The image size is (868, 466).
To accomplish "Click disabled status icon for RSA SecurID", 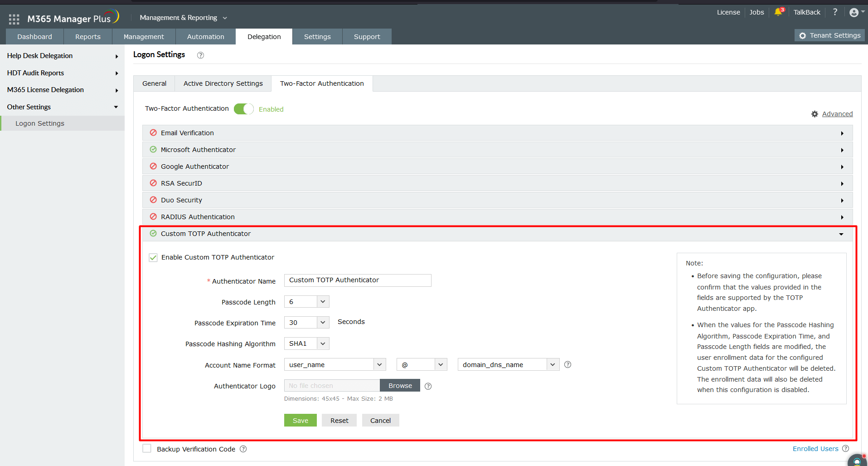I will (153, 183).
